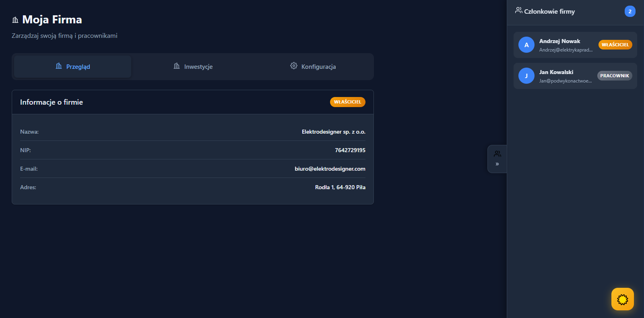Click the people icon in Członkowie firmy header
Viewport: 644px width, 318px height.
[x=518, y=10]
